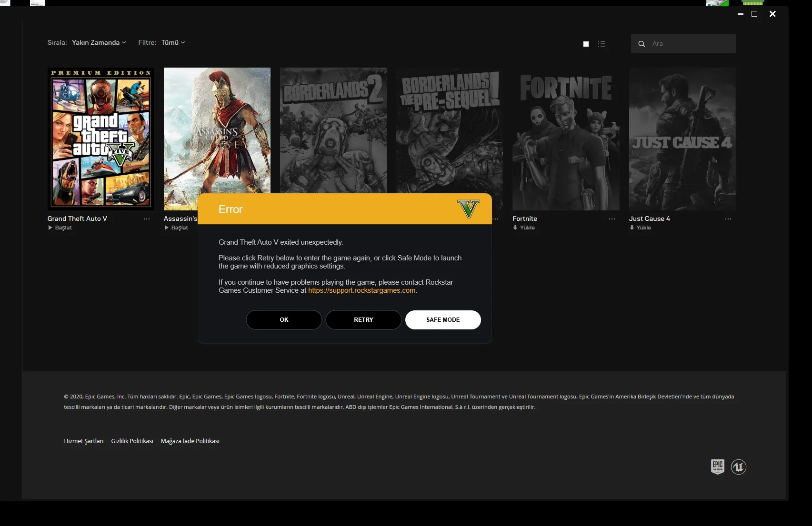Screen dimensions: 812x526
Task: Click the Unreal Engine logo in footer
Action: point(738,467)
